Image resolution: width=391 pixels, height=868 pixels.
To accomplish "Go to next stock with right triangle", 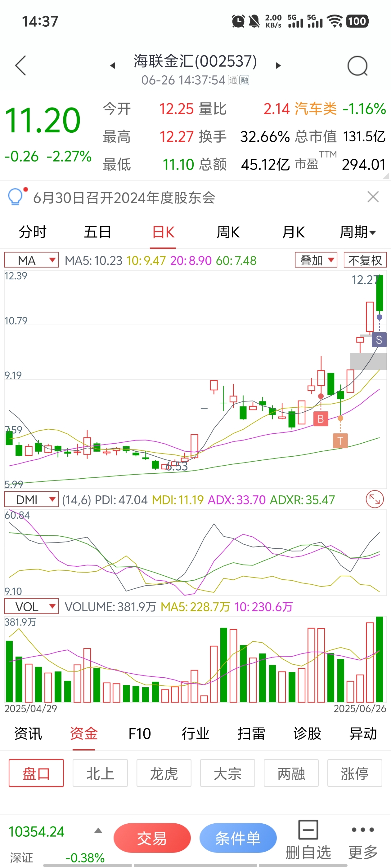I will [278, 65].
